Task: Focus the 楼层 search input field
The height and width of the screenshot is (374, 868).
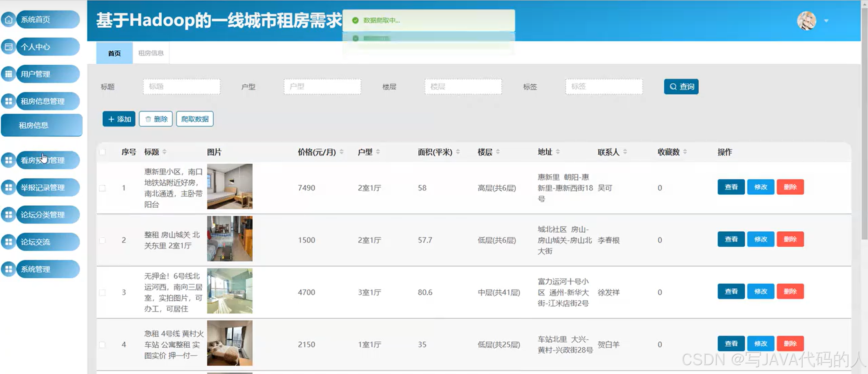Action: pos(463,87)
